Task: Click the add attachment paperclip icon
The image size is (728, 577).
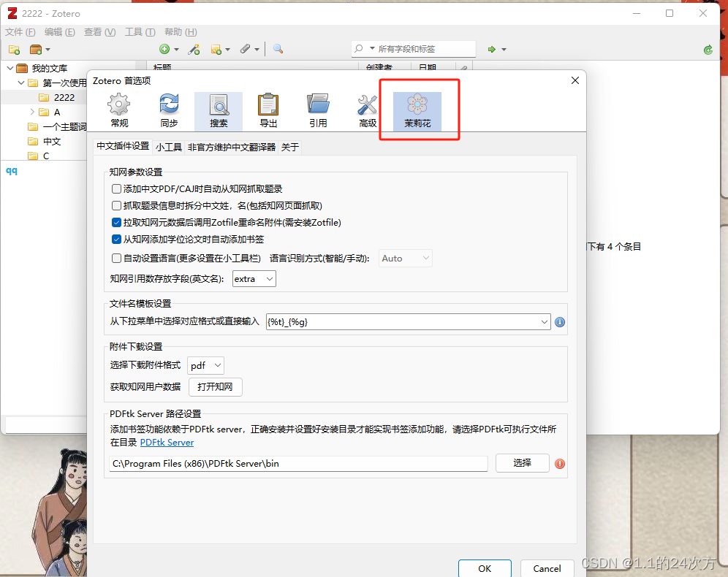Action: [245, 49]
